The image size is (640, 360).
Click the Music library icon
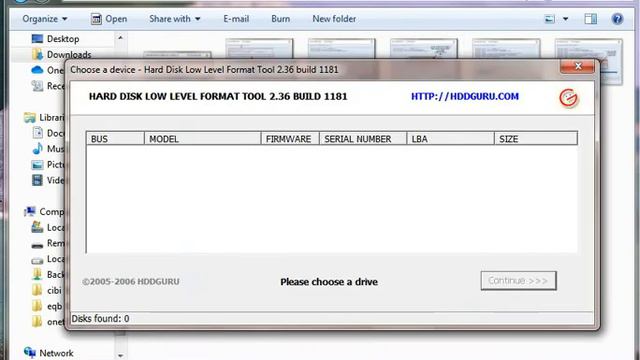click(37, 149)
